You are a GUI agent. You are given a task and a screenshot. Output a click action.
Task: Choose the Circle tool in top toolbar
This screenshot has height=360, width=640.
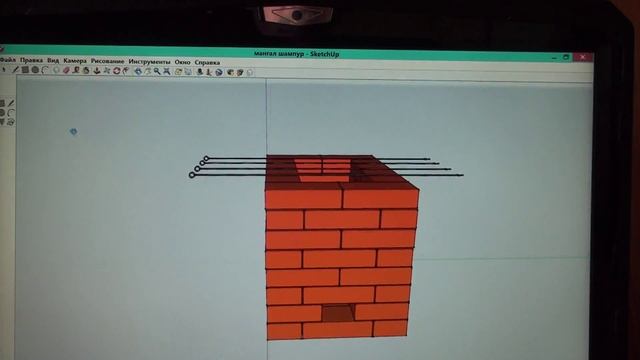coord(35,70)
